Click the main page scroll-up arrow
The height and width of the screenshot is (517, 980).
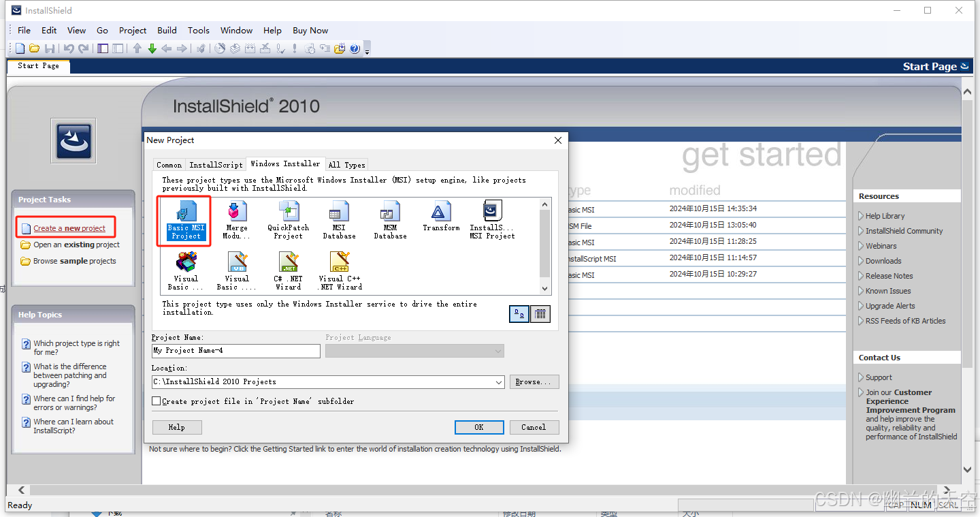click(x=968, y=93)
